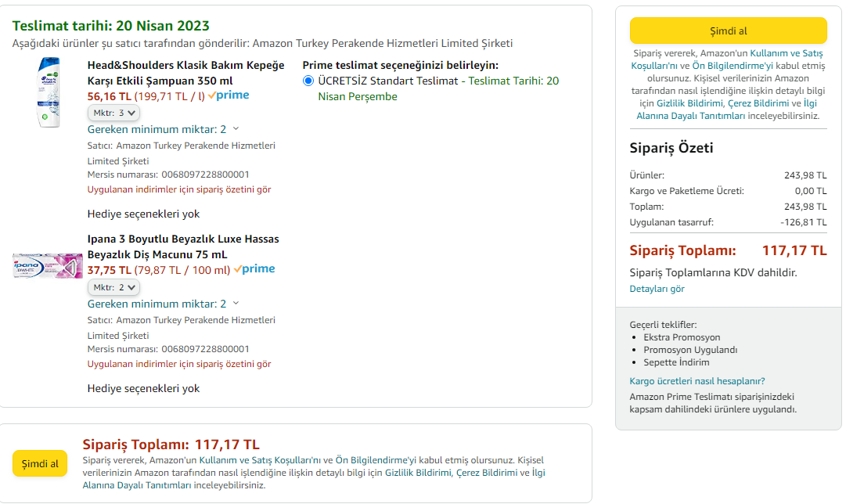
Task: Click 'Uygulanan indirimler' notice under Head&Shoulders
Action: [179, 189]
